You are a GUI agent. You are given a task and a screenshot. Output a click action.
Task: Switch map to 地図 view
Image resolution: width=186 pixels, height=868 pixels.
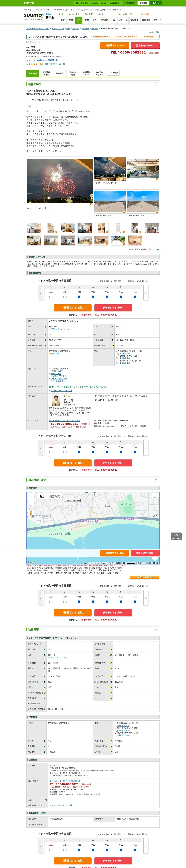42,496
